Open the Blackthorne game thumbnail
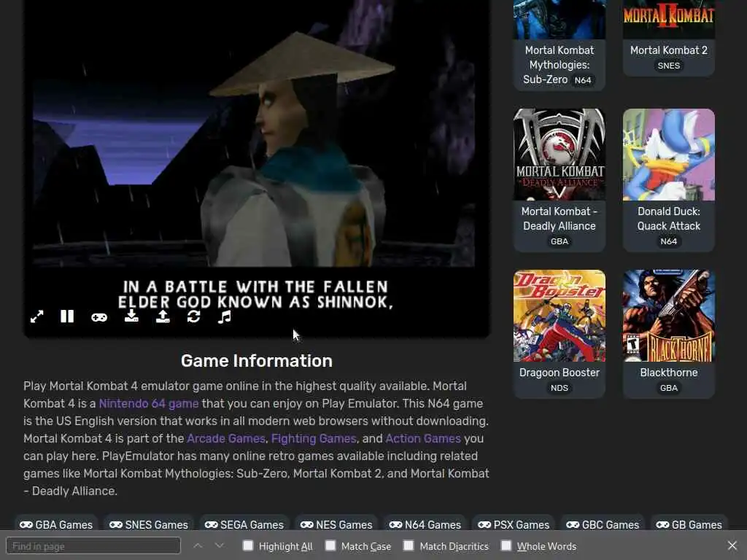The height and width of the screenshot is (560, 747). pyautogui.click(x=669, y=316)
